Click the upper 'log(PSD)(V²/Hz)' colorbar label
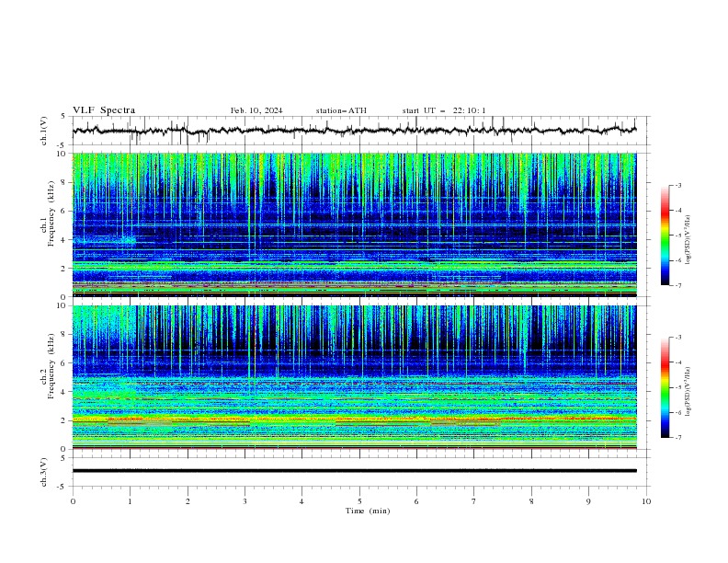This screenshot has height=563, width=728. (688, 240)
